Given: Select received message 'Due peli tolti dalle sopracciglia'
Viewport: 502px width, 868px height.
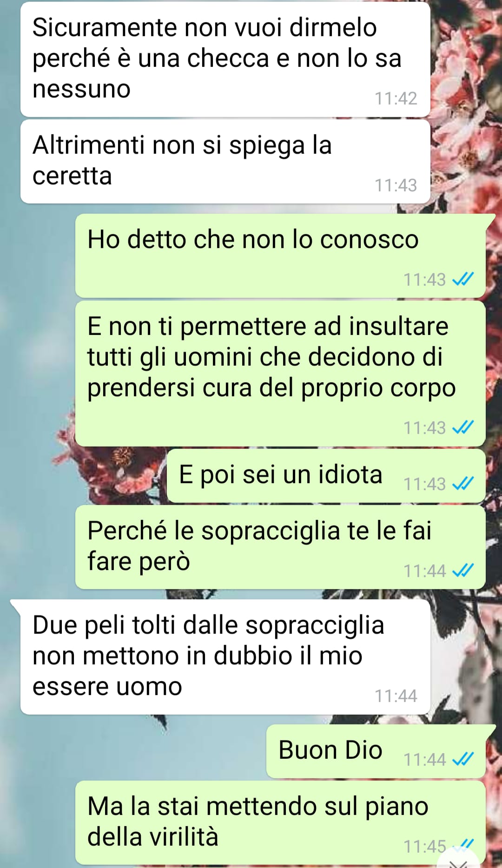Looking at the screenshot, I should point(225,657).
